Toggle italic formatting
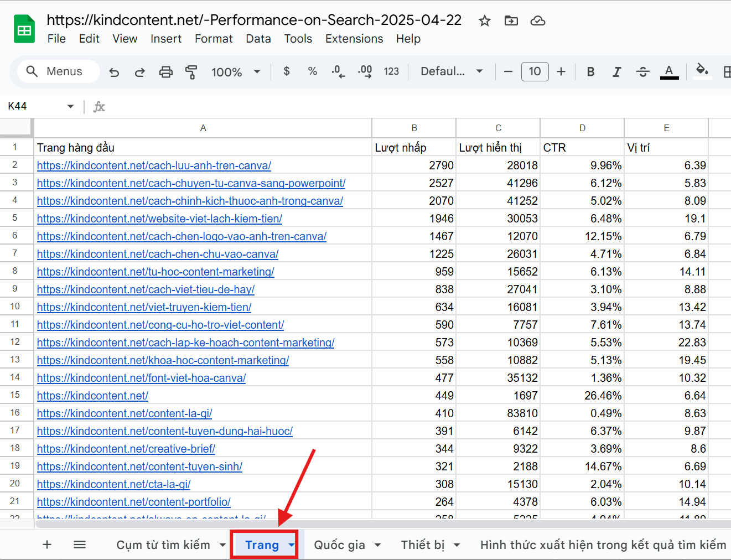The image size is (731, 560). (x=616, y=71)
